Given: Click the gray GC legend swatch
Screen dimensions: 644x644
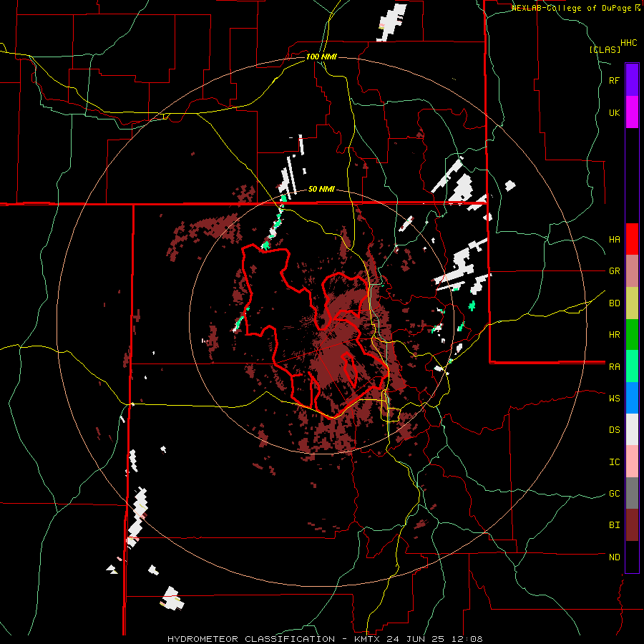Looking at the screenshot, I should [632, 493].
